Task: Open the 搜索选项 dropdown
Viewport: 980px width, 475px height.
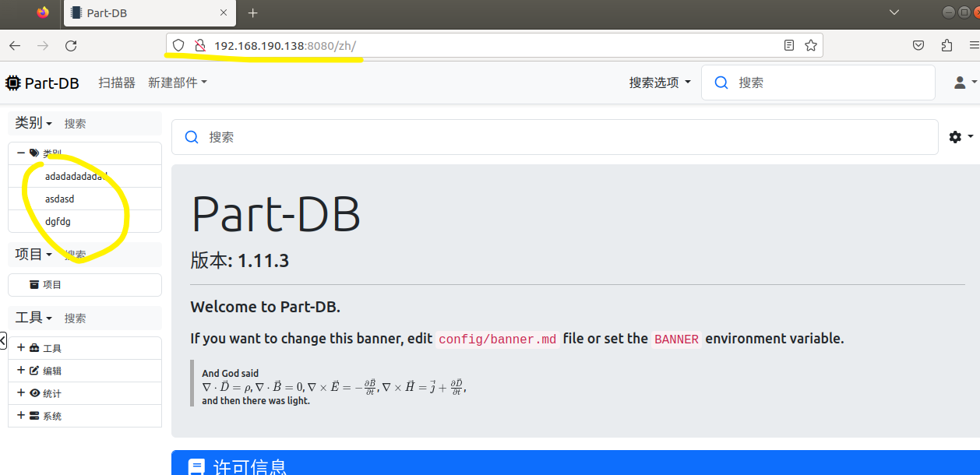Action: [x=660, y=83]
